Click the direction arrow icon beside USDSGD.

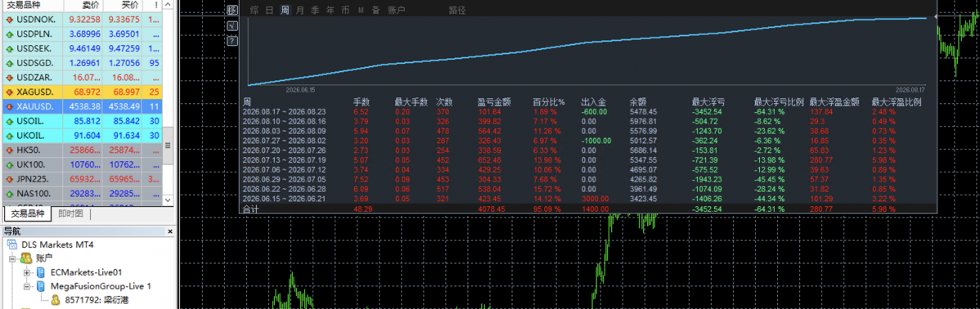click(x=10, y=63)
